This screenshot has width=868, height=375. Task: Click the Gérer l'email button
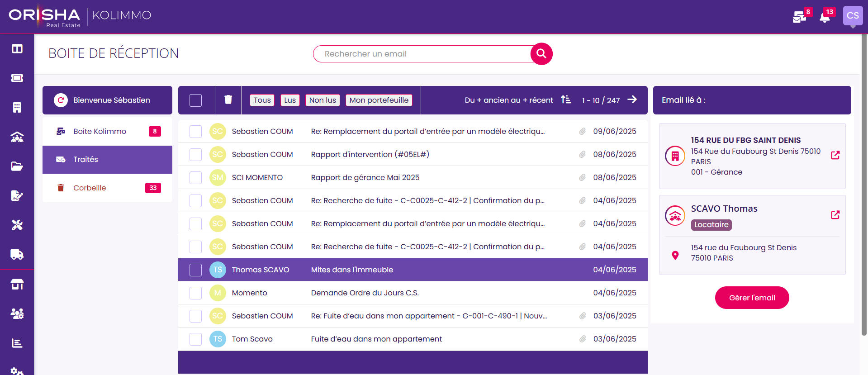(x=752, y=298)
